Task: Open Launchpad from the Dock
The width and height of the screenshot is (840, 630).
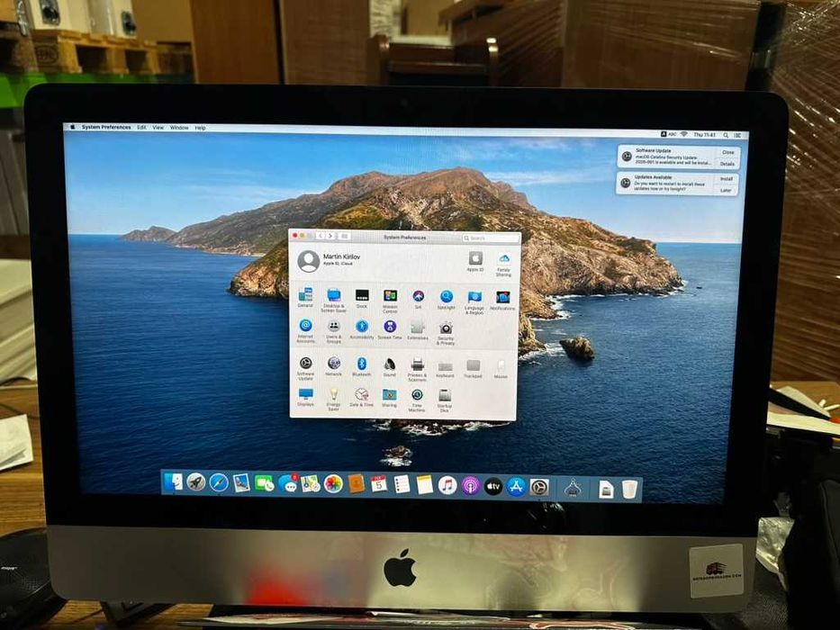Action: (196, 482)
